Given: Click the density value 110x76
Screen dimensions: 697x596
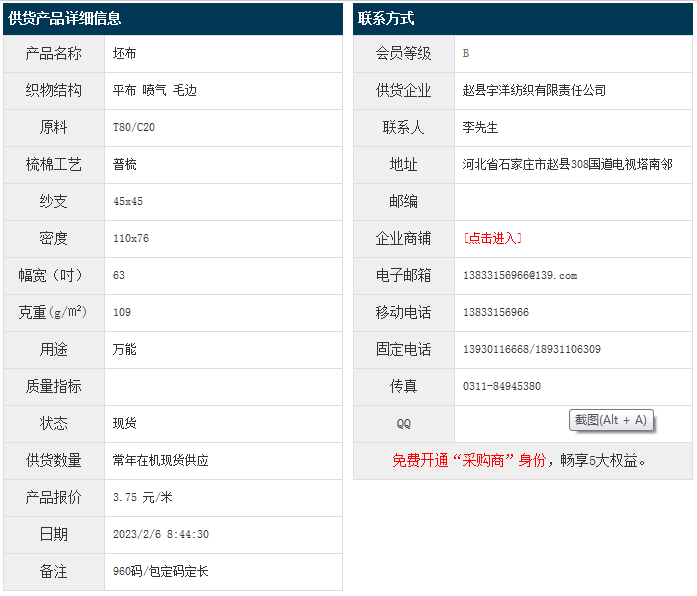Looking at the screenshot, I should (131, 238).
